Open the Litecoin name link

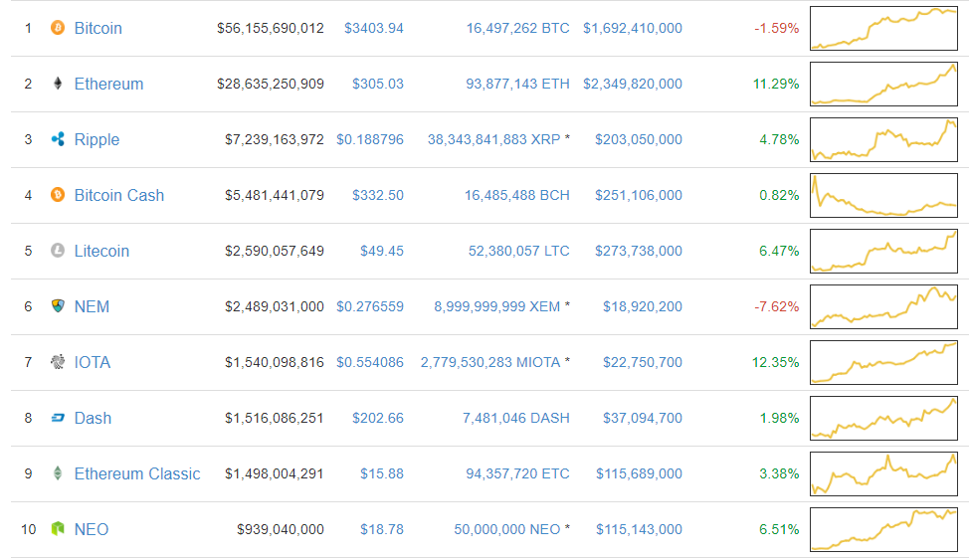[101, 251]
